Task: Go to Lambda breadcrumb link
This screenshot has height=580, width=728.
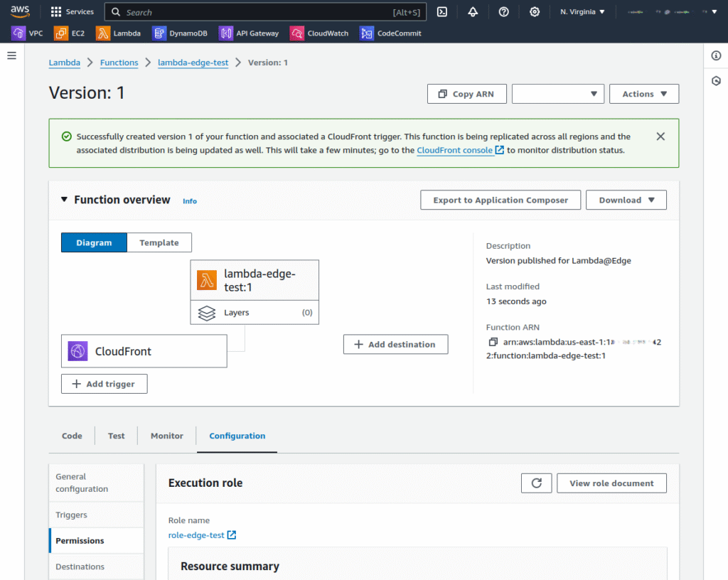Action: coord(65,63)
